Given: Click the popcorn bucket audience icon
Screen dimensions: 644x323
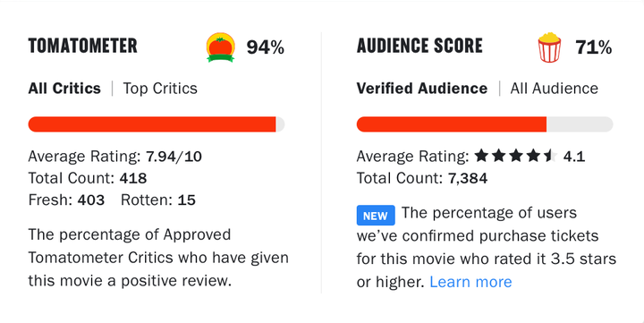Looking at the screenshot, I should [x=549, y=47].
